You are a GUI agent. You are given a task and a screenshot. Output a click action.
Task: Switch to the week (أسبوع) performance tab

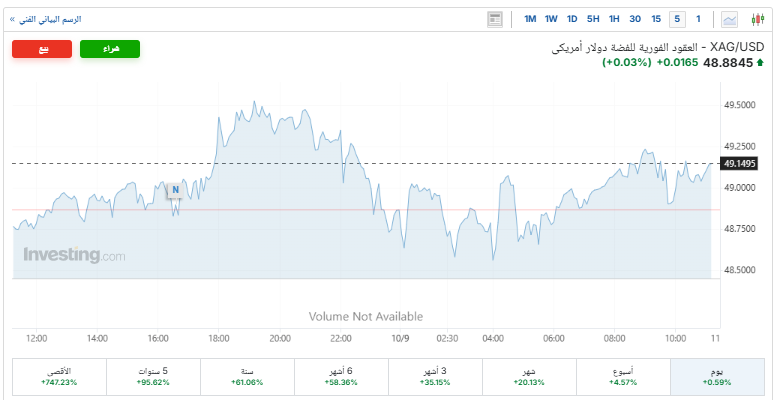623,376
